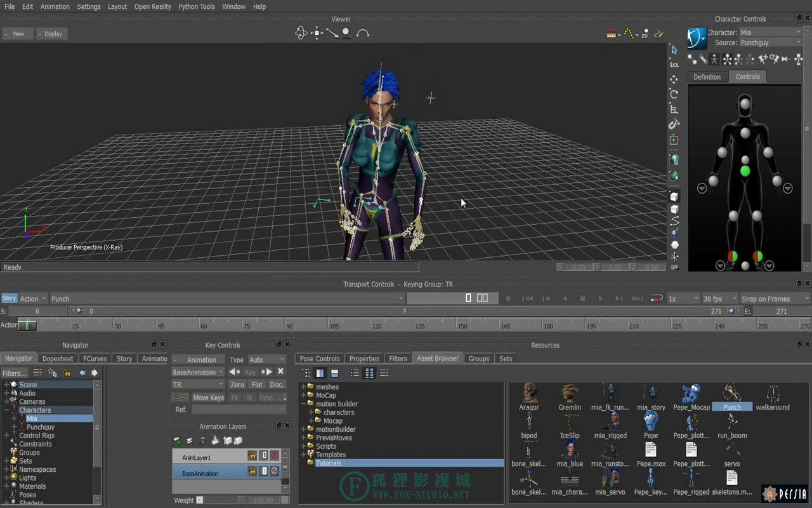The image size is (812, 508).
Task: Click the Play button in transport controls
Action: [600, 298]
